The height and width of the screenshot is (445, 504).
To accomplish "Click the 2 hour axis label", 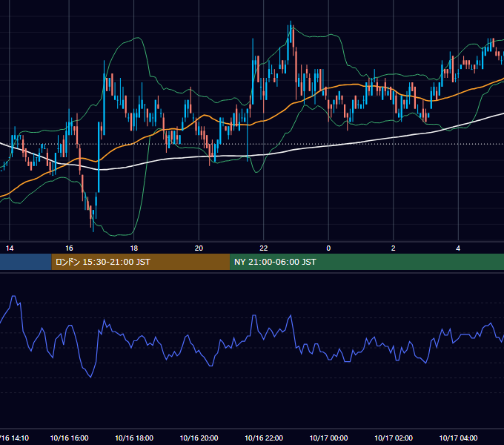I will 394,248.
